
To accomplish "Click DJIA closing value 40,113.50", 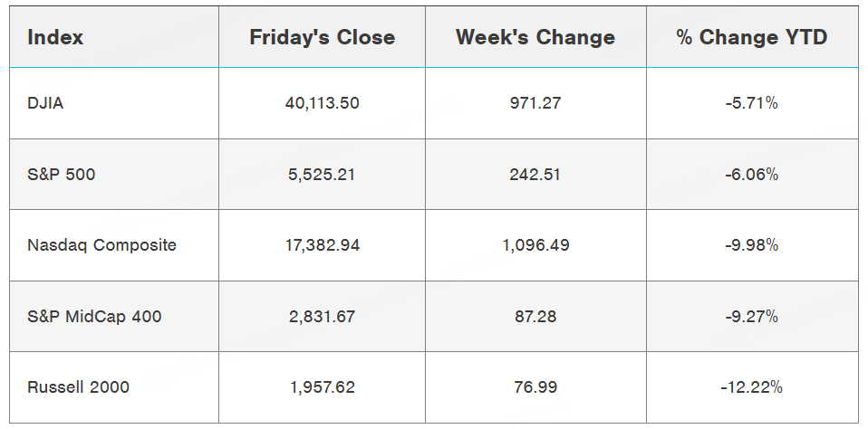I will pos(322,103).
